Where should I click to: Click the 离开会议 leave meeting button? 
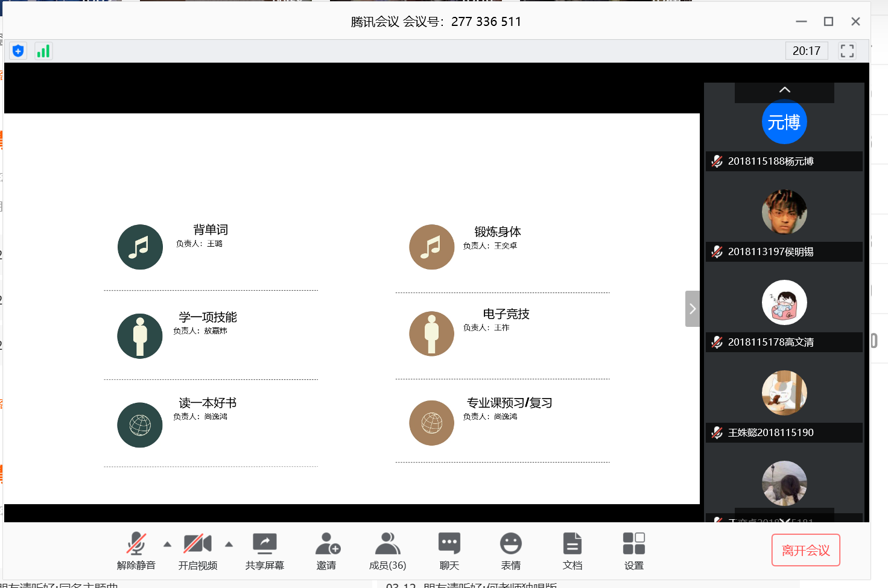click(805, 550)
